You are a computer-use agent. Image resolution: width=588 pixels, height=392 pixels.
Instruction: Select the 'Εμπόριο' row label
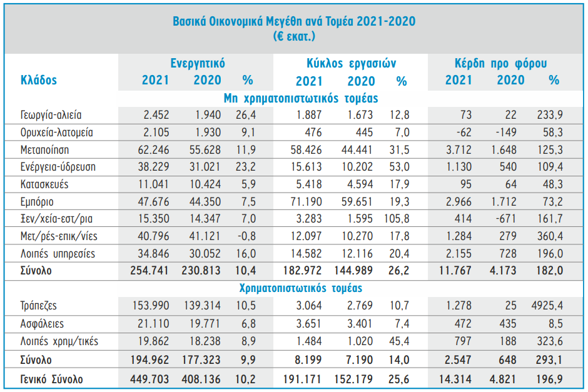(x=37, y=201)
